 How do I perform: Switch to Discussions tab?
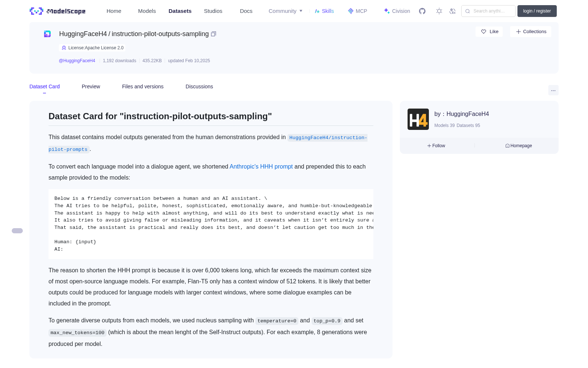point(199,86)
